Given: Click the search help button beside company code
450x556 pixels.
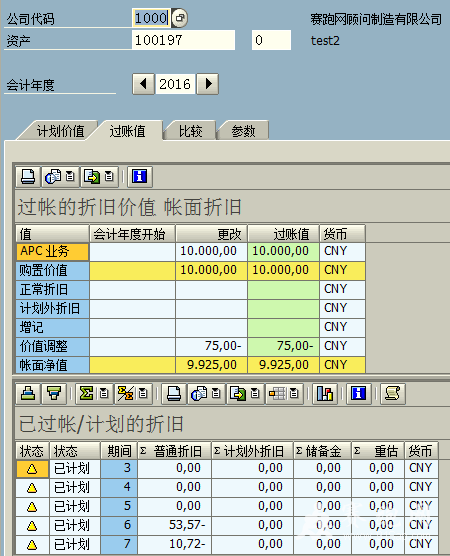Looking at the screenshot, I should click(x=179, y=18).
